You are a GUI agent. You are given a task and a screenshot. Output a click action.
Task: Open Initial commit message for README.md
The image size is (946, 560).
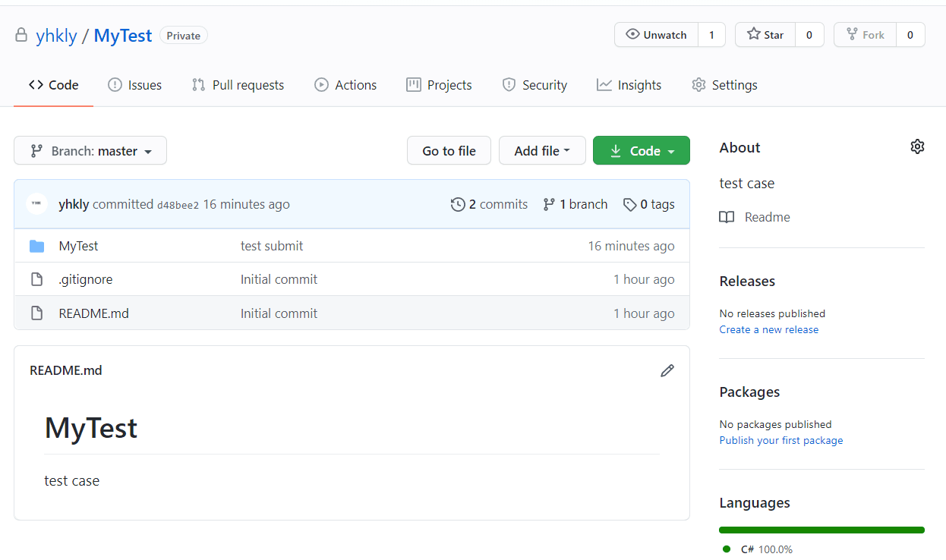(279, 313)
